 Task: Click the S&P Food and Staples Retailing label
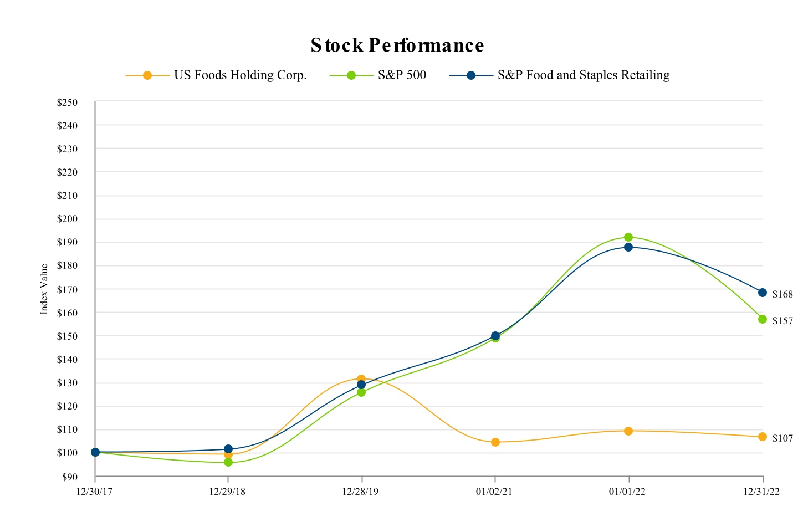[584, 75]
